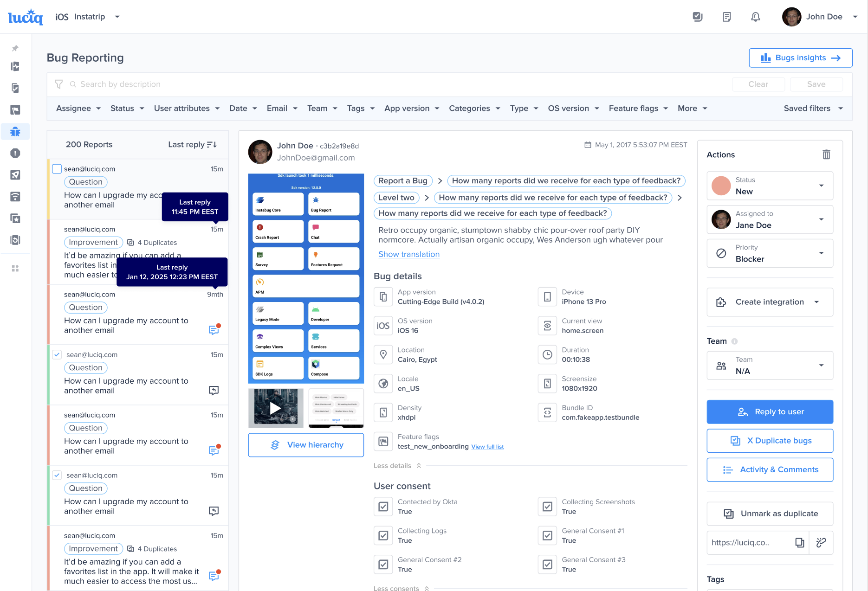This screenshot has height=591, width=868.
Task: Open the Assignee filter
Action: [78, 109]
